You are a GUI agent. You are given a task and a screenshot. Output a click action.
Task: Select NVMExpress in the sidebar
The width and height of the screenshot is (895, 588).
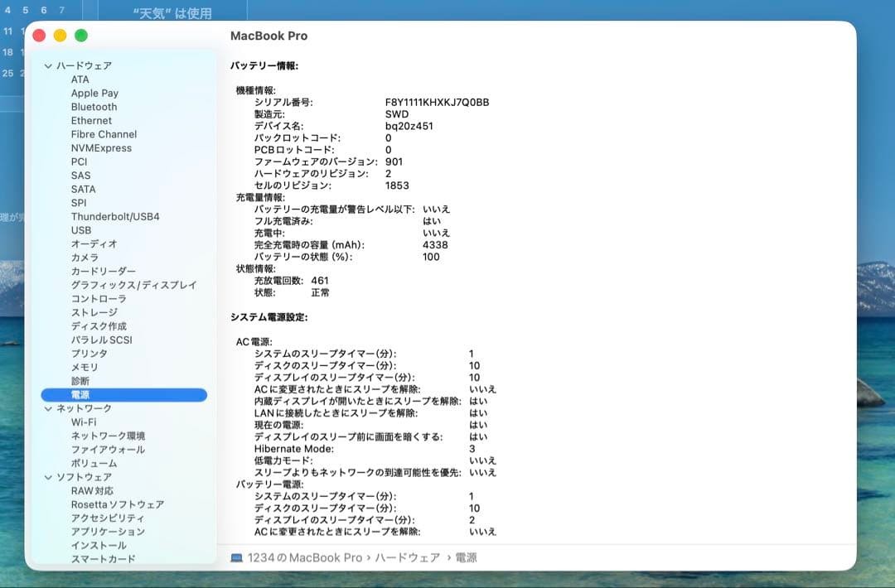[x=101, y=148]
